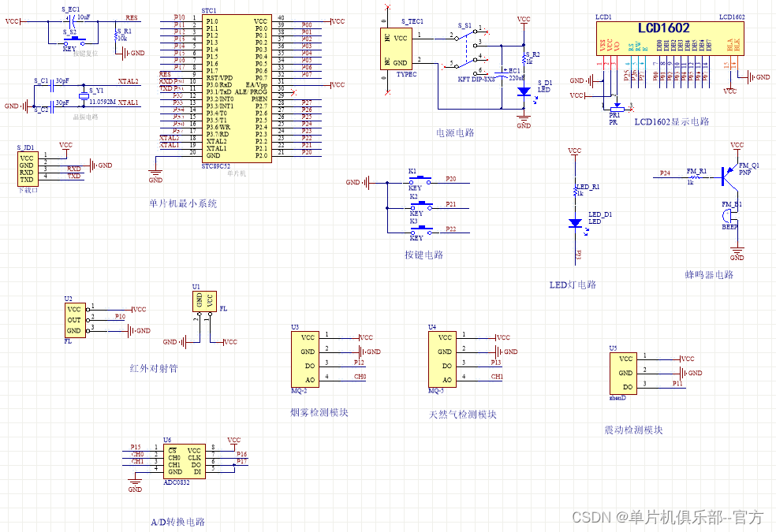Image resolution: width=776 pixels, height=532 pixels.
Task: Select the MQ-5 gas sensor block U4
Action: [x=443, y=359]
